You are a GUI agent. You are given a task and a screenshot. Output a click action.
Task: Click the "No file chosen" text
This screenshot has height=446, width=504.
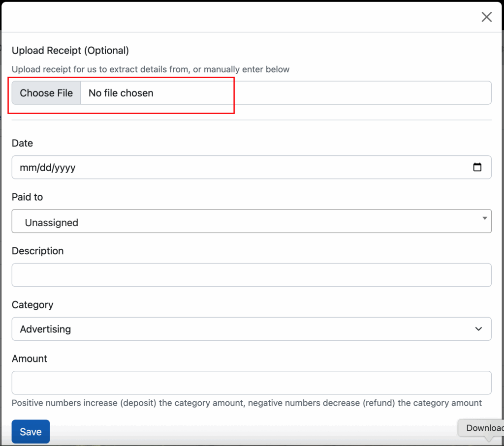pos(121,93)
